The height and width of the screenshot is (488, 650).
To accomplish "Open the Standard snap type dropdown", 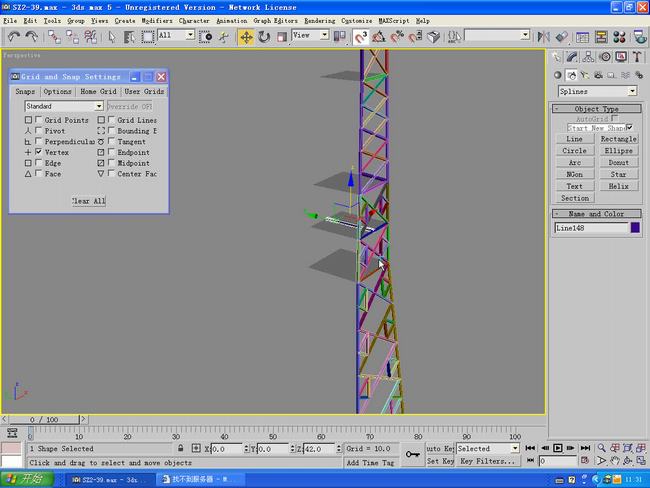I will (x=64, y=106).
